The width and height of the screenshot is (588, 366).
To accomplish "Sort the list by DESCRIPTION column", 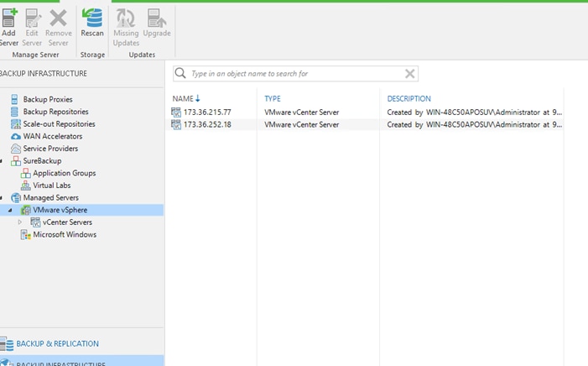I will (408, 99).
